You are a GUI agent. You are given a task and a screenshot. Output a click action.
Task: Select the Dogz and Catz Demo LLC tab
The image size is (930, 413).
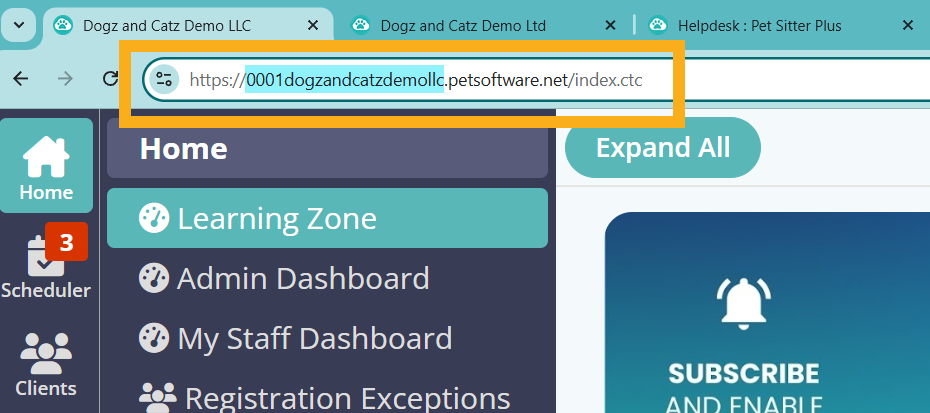[187, 26]
